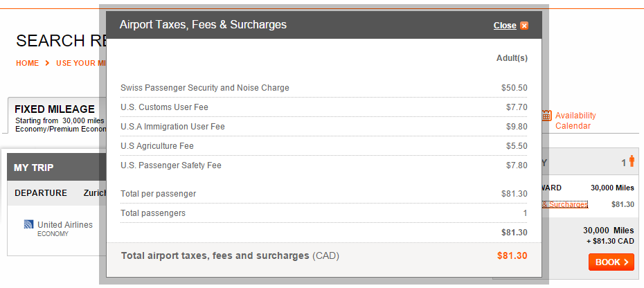The height and width of the screenshot is (288, 644).
Task: Click the arrow on the BOOK button
Action: click(x=626, y=262)
